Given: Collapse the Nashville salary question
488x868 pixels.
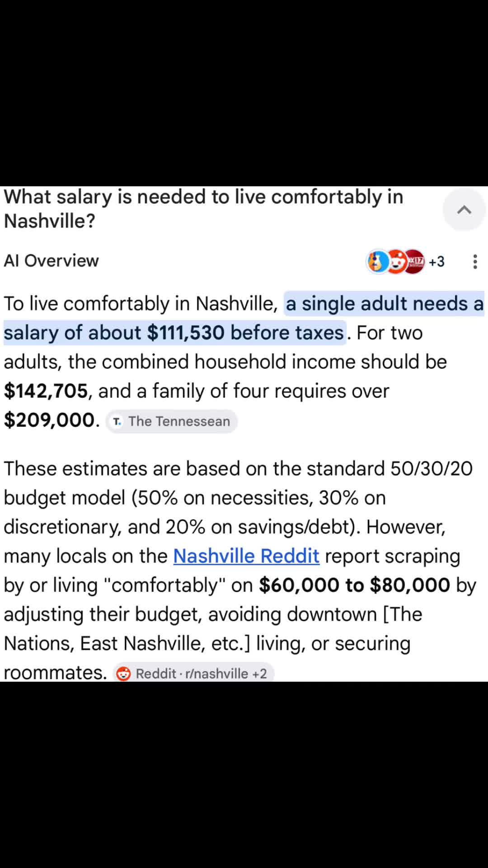Looking at the screenshot, I should [464, 210].
